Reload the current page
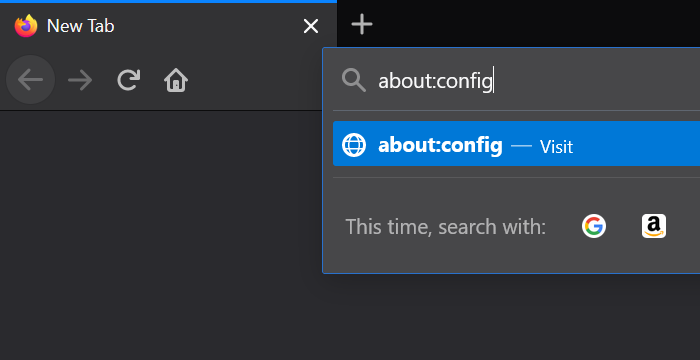This screenshot has height=360, width=700. (x=129, y=80)
